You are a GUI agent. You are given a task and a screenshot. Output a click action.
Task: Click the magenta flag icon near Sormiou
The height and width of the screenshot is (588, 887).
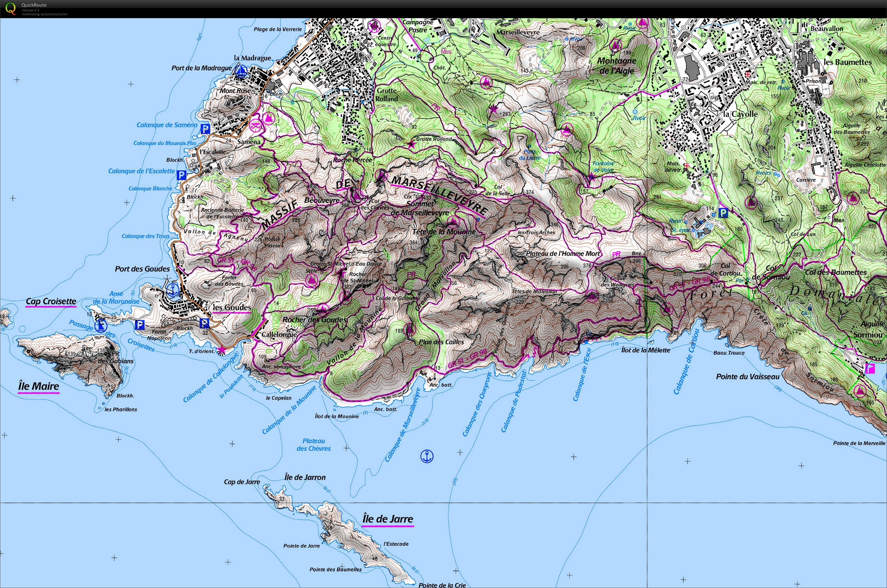[x=870, y=369]
